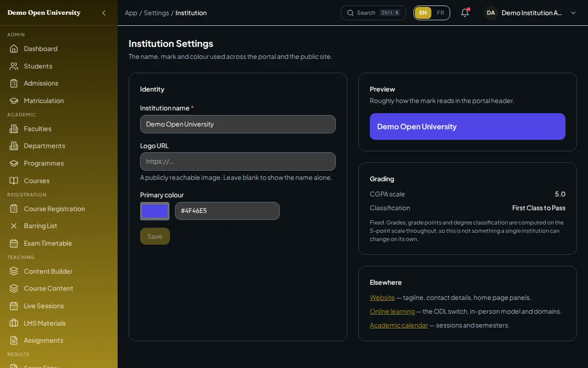This screenshot has height=368, width=588.
Task: Open the Website link
Action: pyautogui.click(x=382, y=298)
